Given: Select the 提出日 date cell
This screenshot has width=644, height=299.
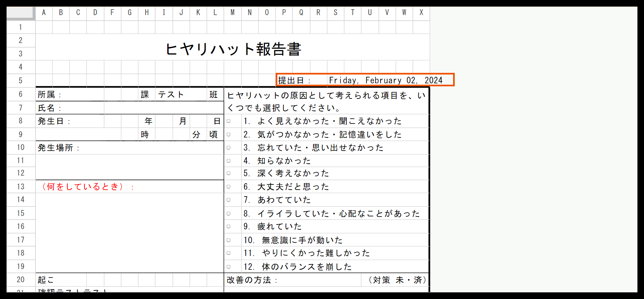Looking at the screenshot, I should 384,80.
